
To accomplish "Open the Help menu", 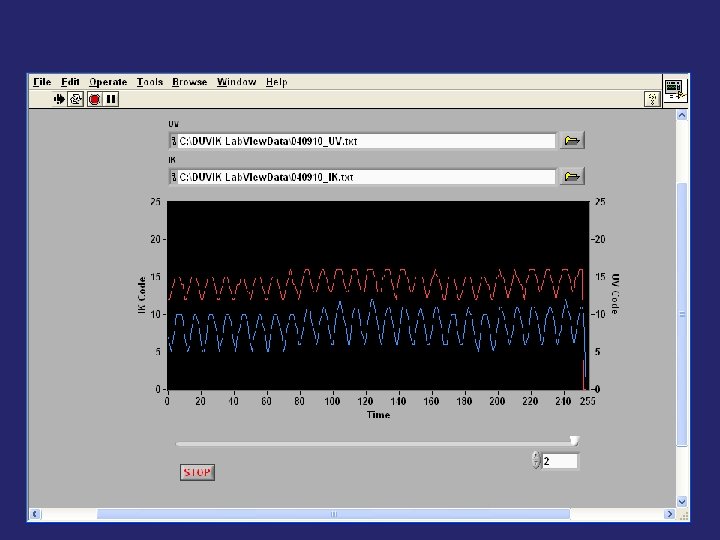I will coord(276,82).
